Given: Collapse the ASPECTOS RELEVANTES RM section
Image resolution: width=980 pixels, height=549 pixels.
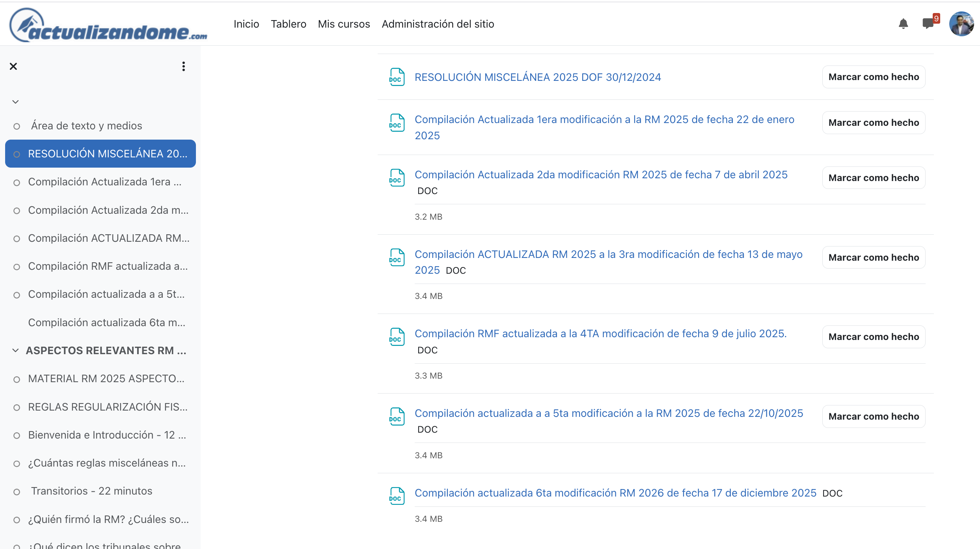Looking at the screenshot, I should [x=15, y=350].
